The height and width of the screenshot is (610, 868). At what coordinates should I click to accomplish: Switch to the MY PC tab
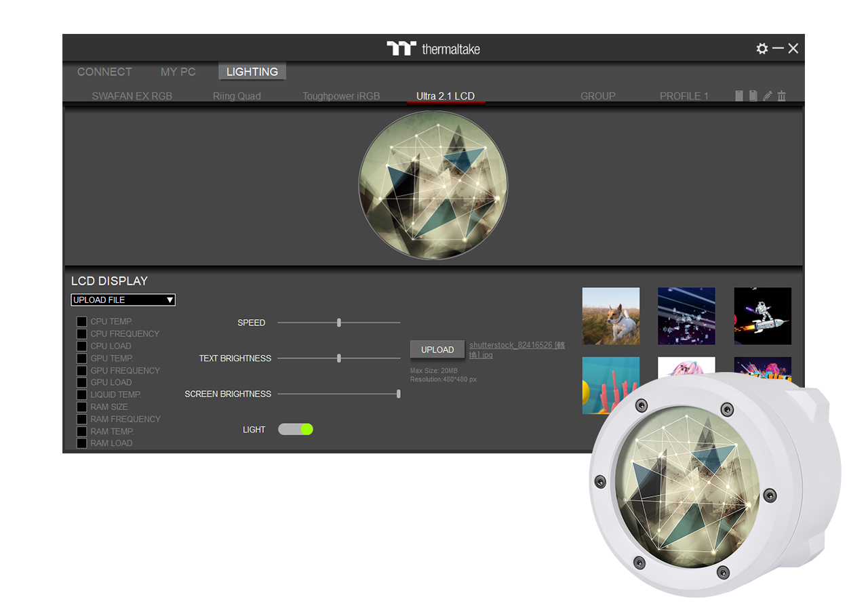pyautogui.click(x=178, y=72)
